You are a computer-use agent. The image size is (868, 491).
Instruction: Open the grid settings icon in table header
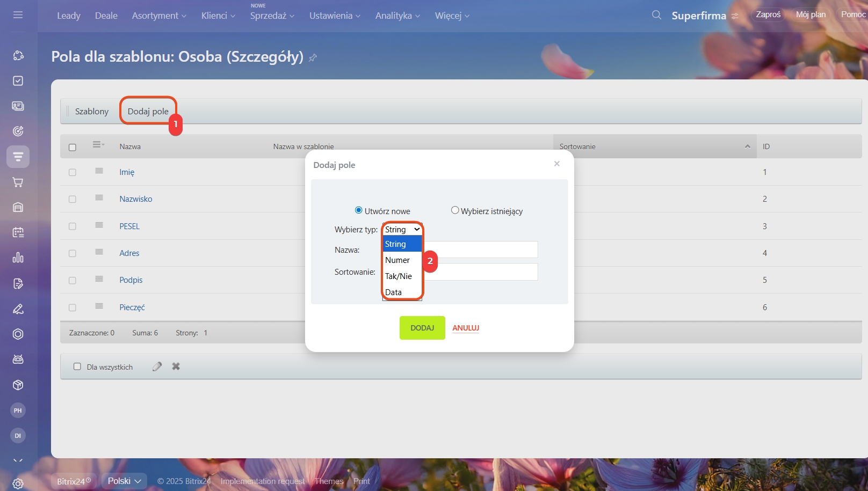pos(98,145)
